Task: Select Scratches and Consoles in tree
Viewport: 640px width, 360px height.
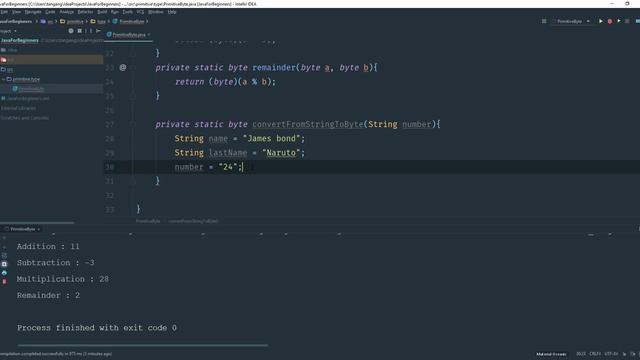Action: pos(25,118)
